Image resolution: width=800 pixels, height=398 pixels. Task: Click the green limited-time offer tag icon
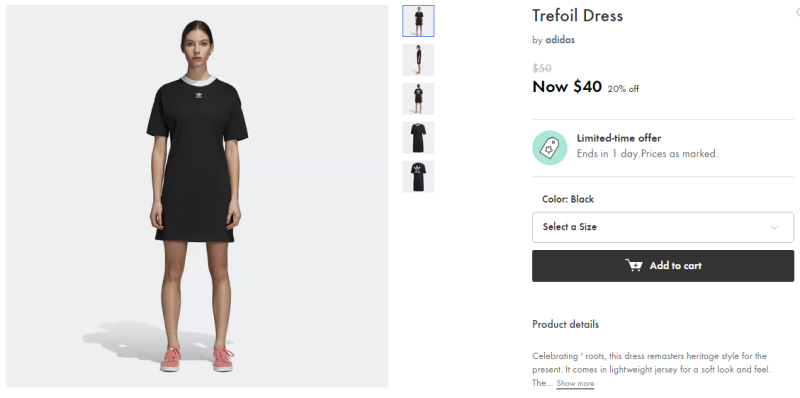549,147
